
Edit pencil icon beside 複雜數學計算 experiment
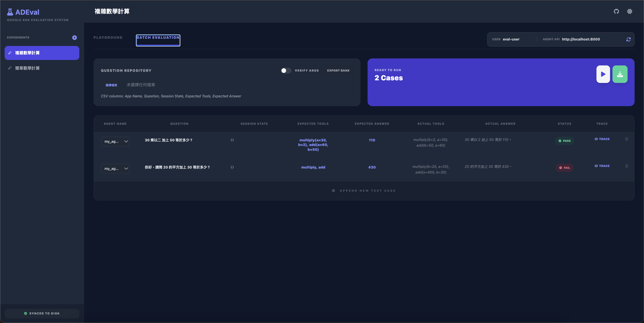[x=10, y=53]
